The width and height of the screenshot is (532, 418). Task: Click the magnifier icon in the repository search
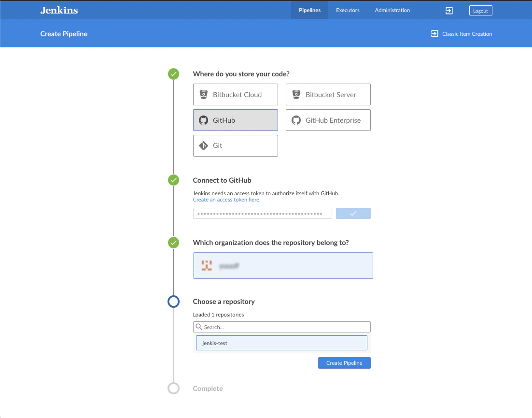coord(199,327)
